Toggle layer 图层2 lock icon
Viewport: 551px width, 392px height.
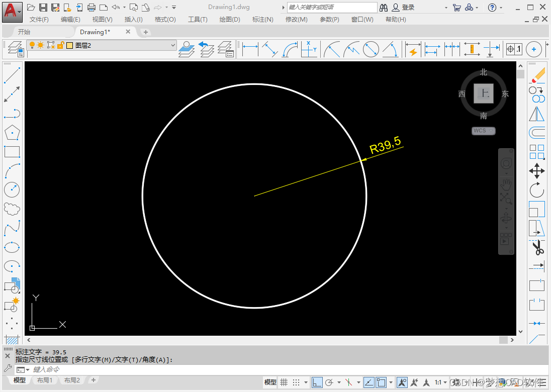[61, 45]
